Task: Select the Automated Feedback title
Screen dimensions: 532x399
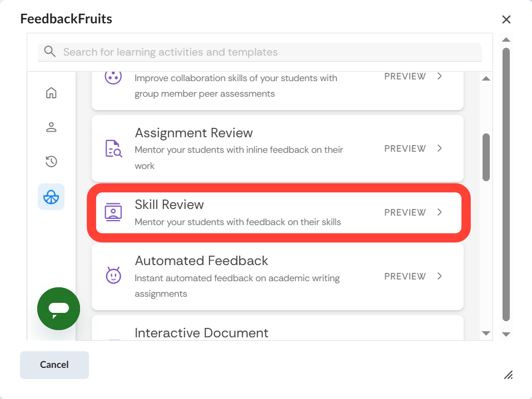Action: 201,261
